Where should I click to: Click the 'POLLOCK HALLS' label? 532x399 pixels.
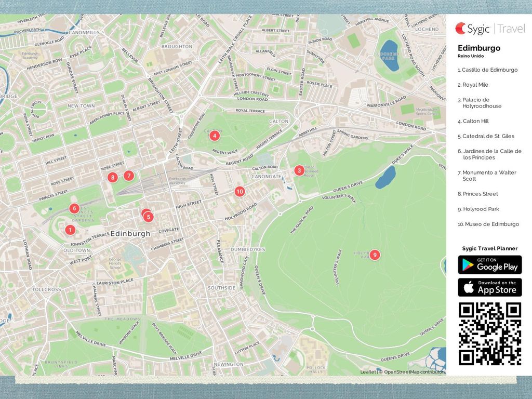tap(316, 369)
